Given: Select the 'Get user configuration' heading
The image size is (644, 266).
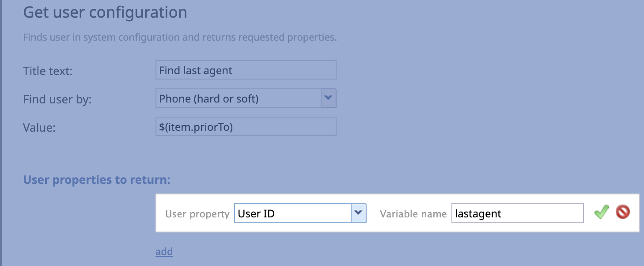Looking at the screenshot, I should tap(105, 12).
